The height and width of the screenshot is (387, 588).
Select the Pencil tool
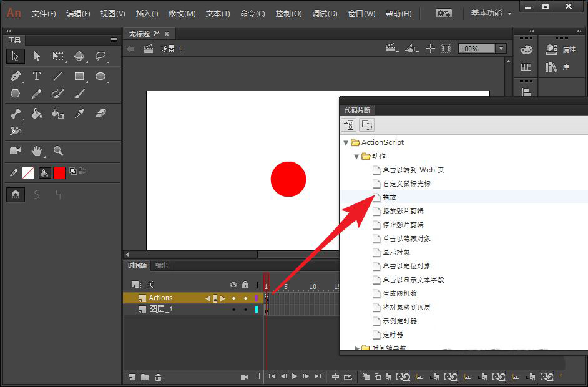coord(36,93)
